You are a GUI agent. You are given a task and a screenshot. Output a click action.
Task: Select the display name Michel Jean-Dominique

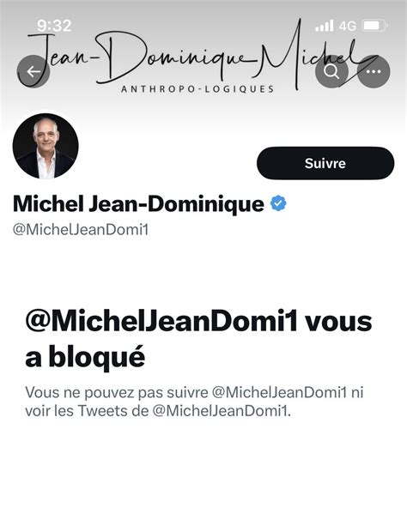click(138, 204)
